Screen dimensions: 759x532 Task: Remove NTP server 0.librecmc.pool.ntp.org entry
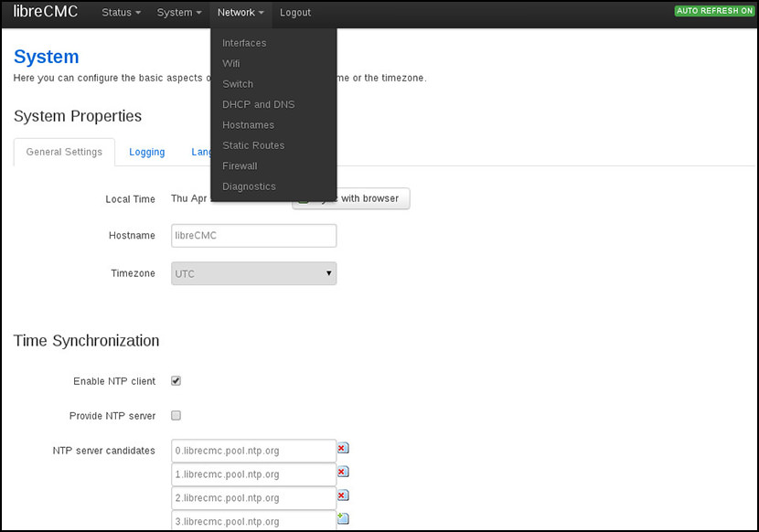[x=343, y=449]
